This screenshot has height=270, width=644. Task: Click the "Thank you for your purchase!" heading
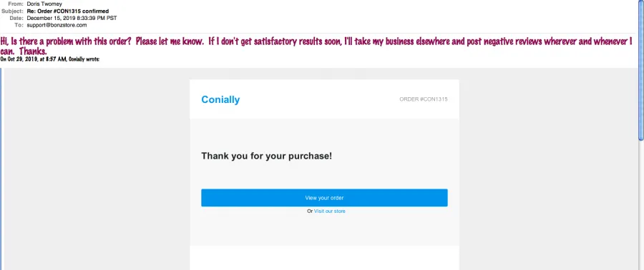[267, 156]
